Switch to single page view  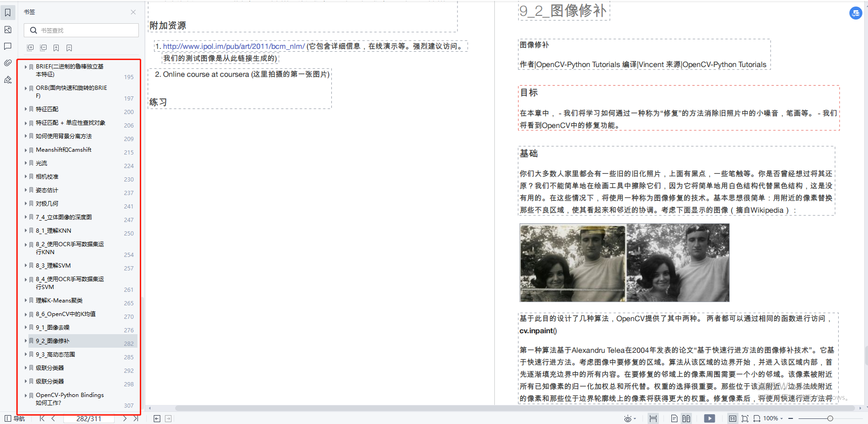pos(674,418)
